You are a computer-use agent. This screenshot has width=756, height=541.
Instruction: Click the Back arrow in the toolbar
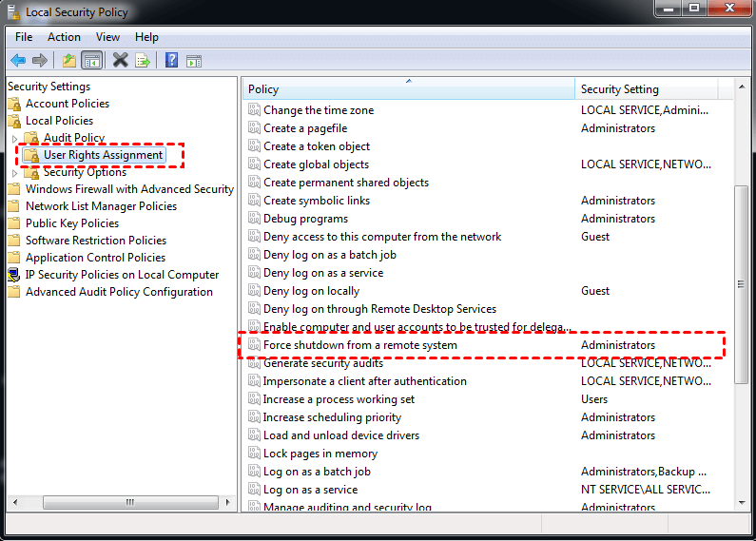(18, 61)
